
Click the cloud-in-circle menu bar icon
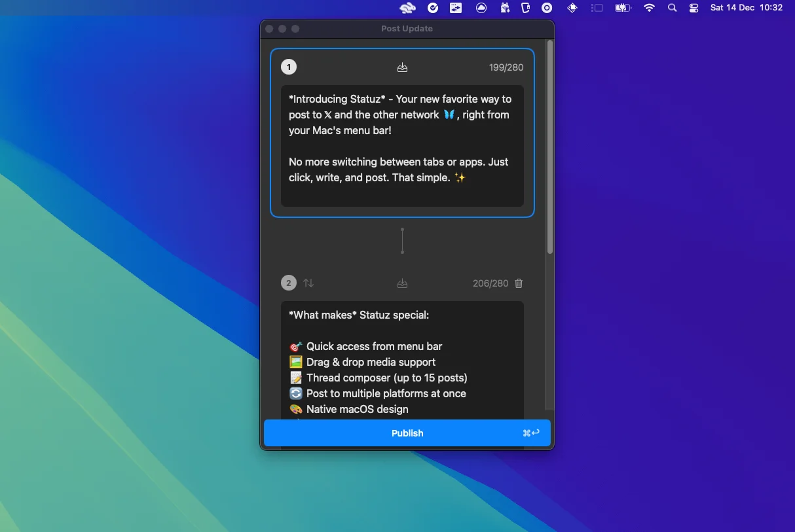[x=481, y=8]
